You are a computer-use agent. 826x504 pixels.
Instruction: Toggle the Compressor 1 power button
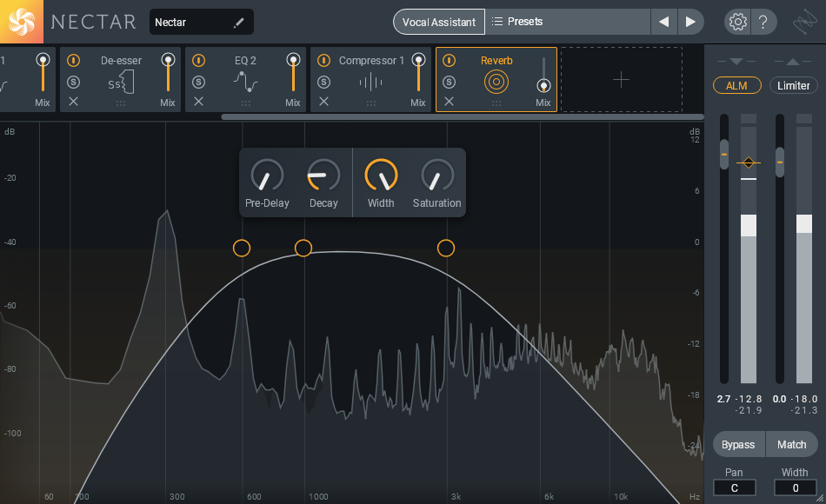coord(324,61)
